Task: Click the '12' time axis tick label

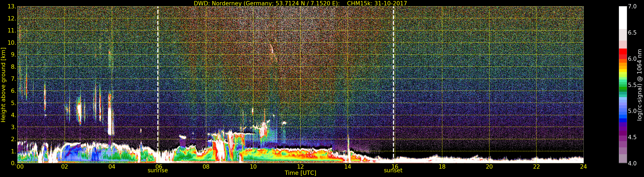Action: point(300,166)
